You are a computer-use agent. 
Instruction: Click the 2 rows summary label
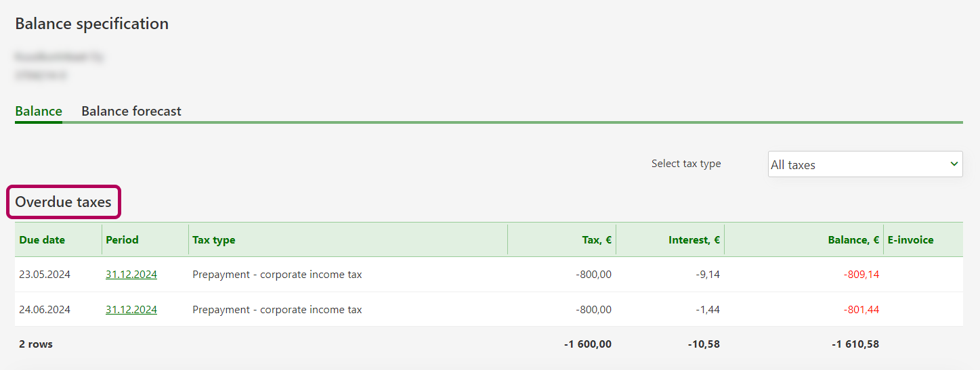pos(36,344)
